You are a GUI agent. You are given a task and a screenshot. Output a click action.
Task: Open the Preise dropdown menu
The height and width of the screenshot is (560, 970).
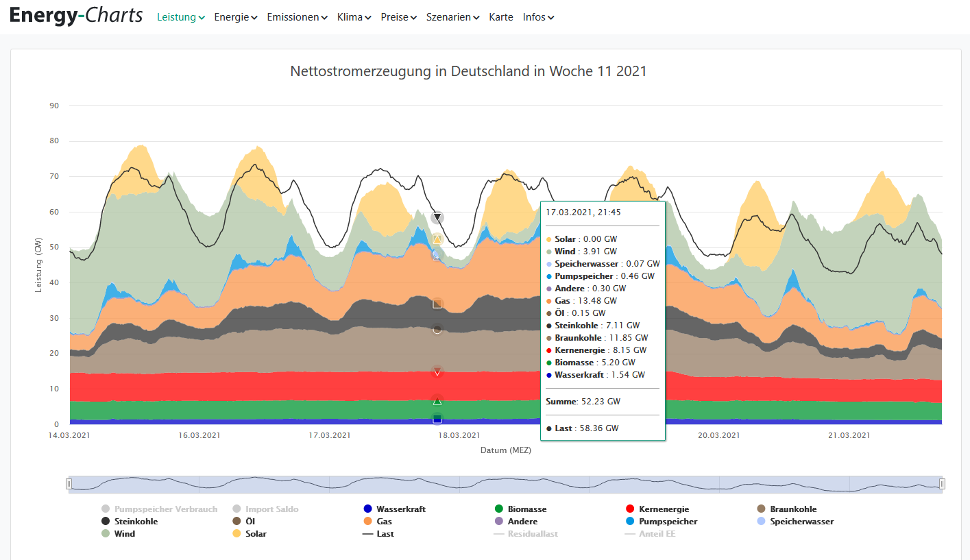point(399,17)
